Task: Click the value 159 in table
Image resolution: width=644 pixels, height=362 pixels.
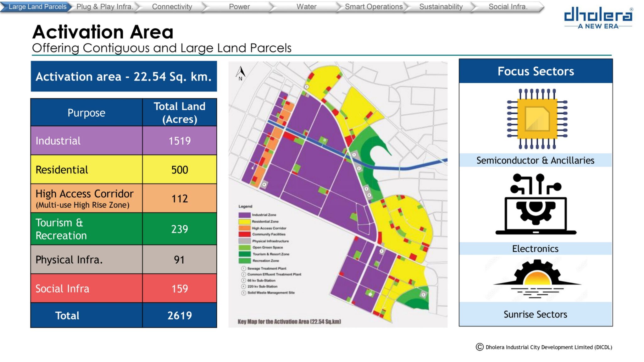Action: (180, 289)
